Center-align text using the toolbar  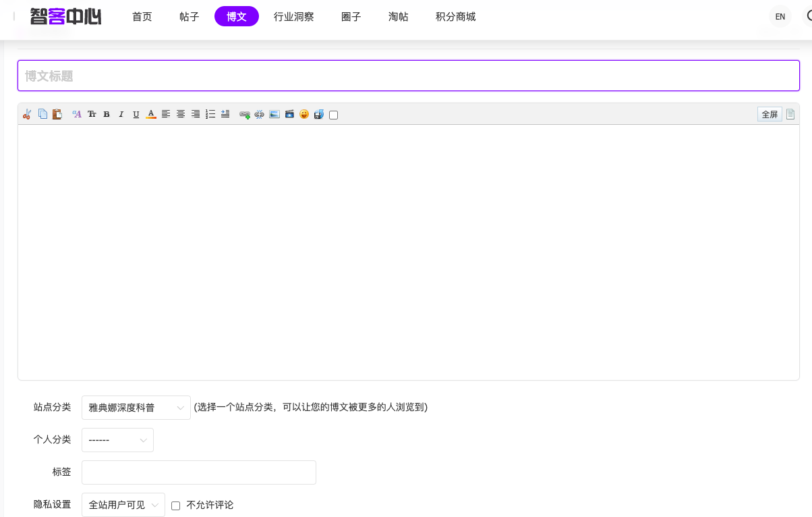pyautogui.click(x=181, y=114)
